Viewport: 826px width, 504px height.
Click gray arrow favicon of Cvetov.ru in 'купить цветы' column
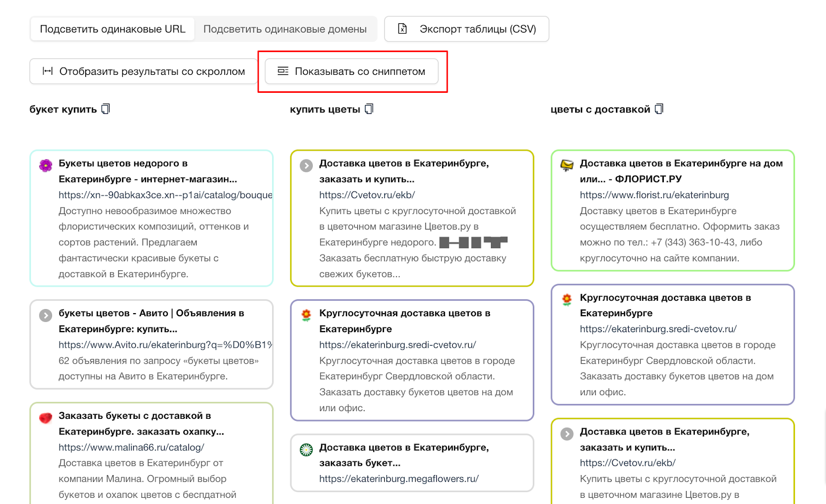[307, 166]
